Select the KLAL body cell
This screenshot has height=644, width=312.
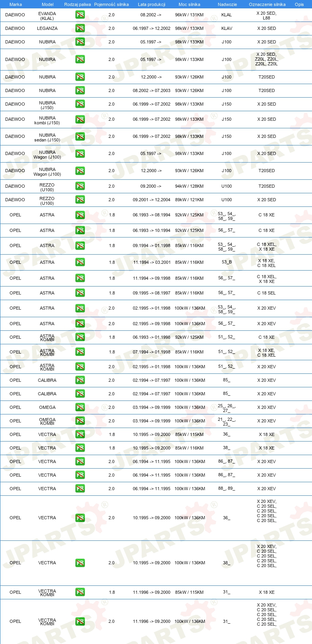227,15
